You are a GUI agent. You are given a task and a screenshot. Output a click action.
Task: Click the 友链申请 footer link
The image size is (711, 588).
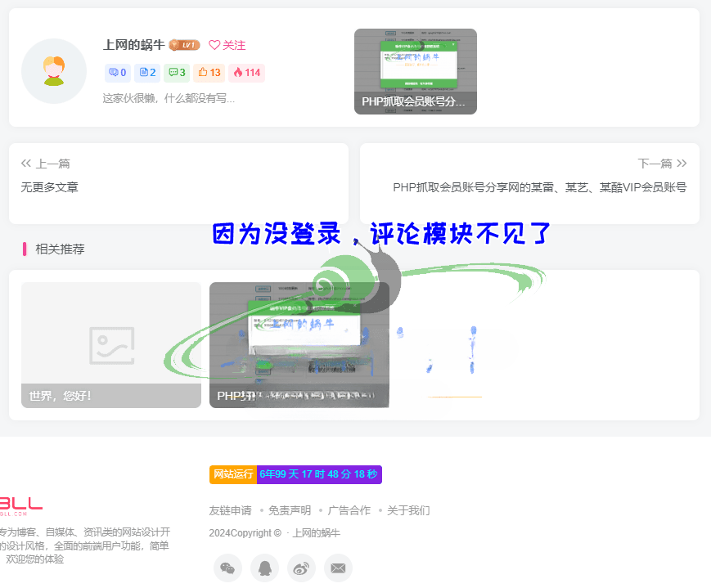[x=230, y=510]
